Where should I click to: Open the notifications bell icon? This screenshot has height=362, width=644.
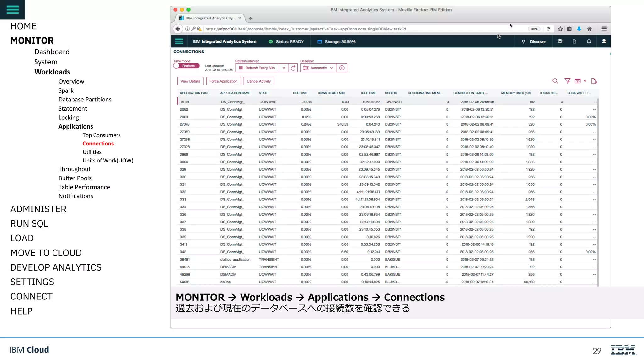coord(589,41)
